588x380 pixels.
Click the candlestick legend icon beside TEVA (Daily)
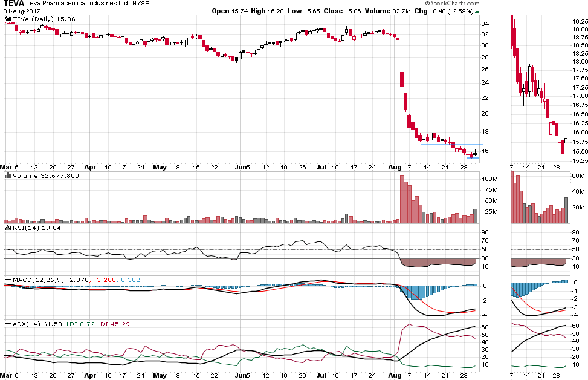[8, 19]
